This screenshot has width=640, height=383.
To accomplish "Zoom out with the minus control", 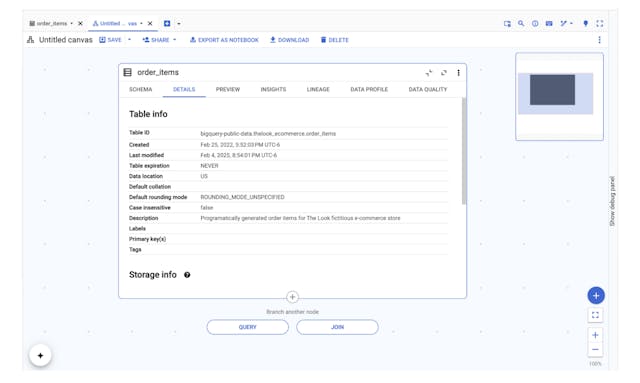I will click(x=596, y=350).
